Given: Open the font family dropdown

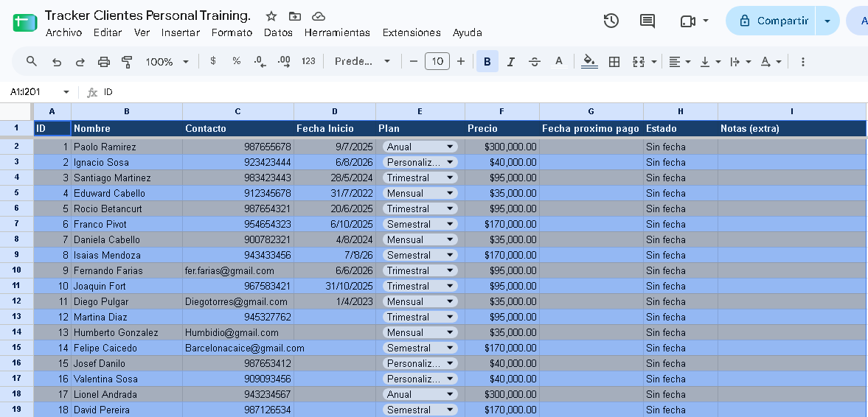Looking at the screenshot, I should coord(363,61).
